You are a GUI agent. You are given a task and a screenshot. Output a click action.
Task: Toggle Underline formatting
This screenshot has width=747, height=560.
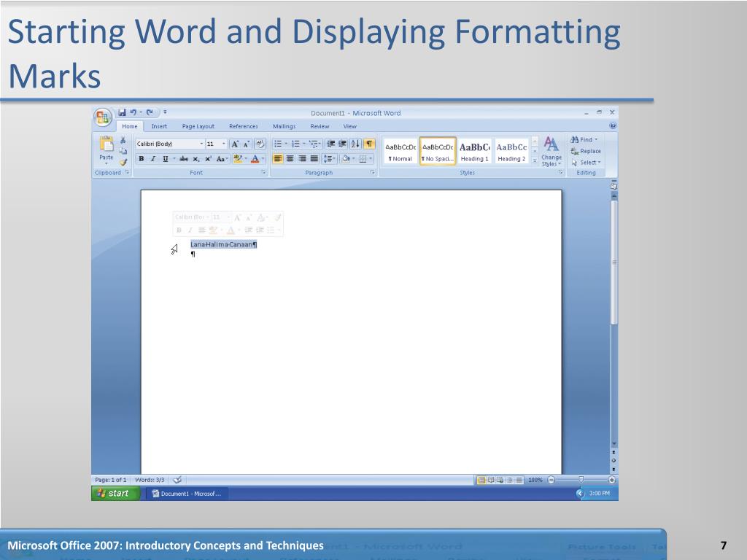click(166, 159)
